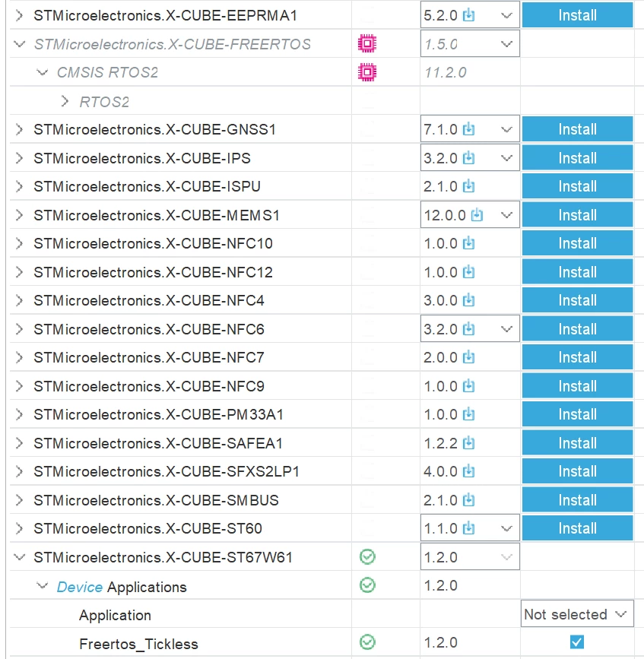Select the STMicroelectronics.X-CUBE-ISPU row name
The image size is (644, 659).
click(x=148, y=186)
